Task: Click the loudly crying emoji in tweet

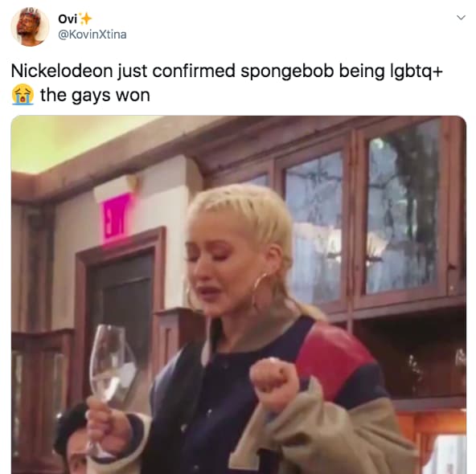Action: tap(23, 95)
